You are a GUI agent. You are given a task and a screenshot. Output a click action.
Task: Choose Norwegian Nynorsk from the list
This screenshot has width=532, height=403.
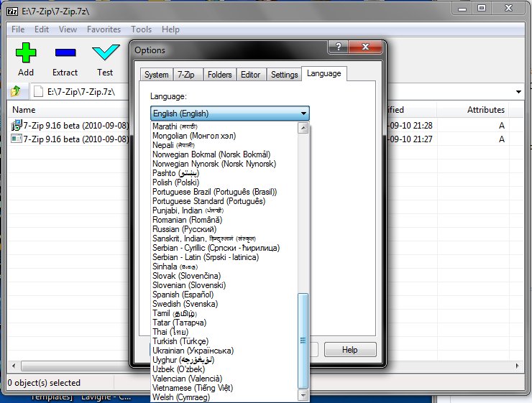click(224, 164)
